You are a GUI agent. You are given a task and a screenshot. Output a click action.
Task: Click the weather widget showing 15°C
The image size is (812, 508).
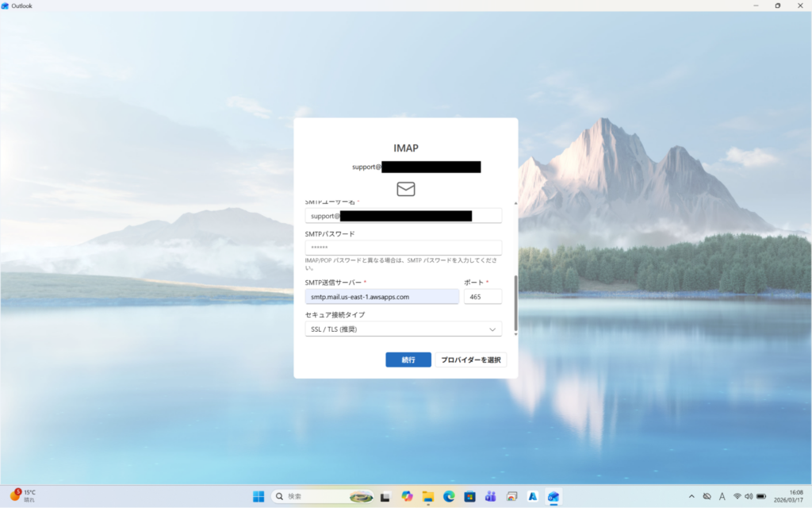click(24, 496)
